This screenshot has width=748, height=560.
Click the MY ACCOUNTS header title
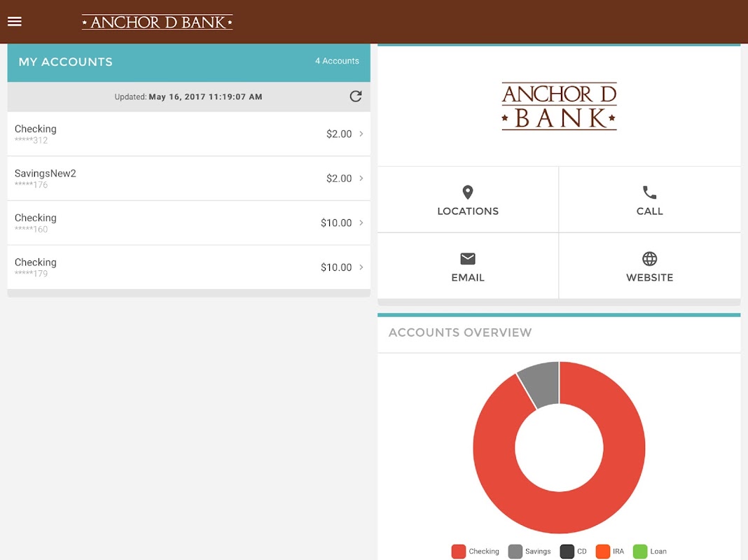click(x=65, y=62)
